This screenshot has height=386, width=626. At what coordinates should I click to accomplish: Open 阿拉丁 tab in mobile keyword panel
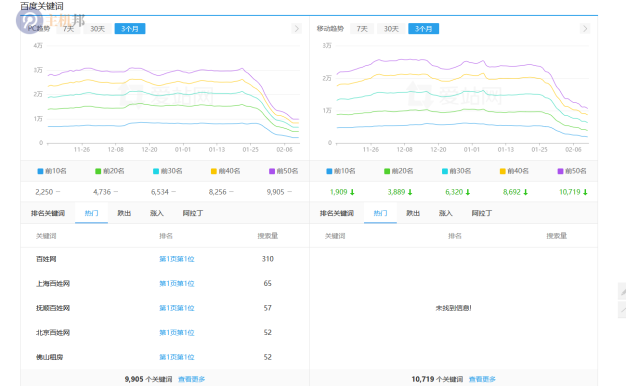(x=482, y=213)
